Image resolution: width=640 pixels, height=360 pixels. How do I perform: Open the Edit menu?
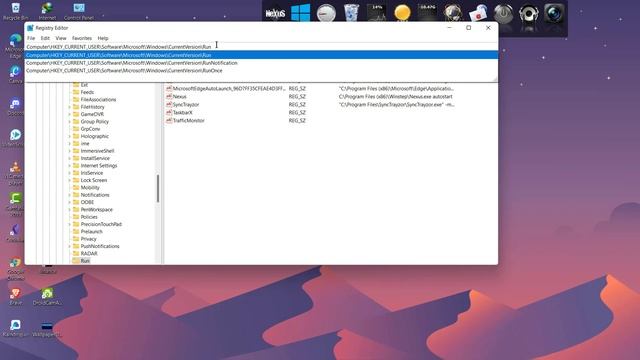click(x=45, y=38)
